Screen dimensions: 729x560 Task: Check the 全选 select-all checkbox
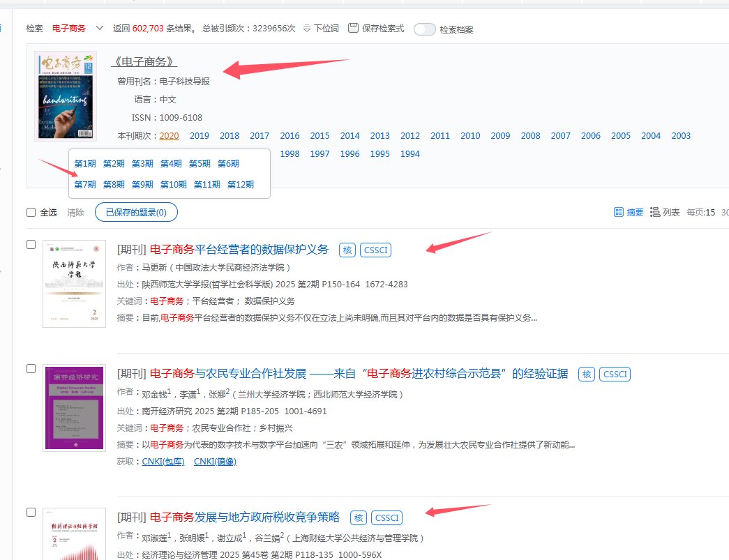(x=31, y=213)
